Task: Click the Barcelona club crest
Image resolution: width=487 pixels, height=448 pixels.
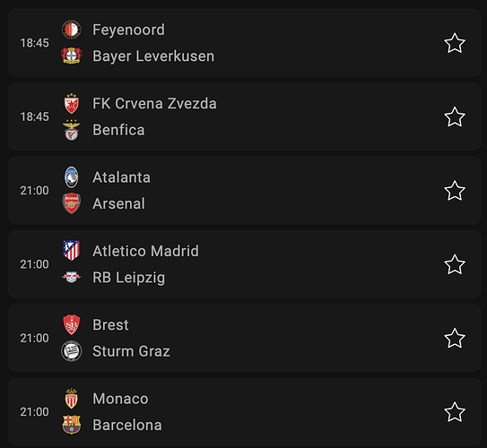Action: [x=72, y=425]
